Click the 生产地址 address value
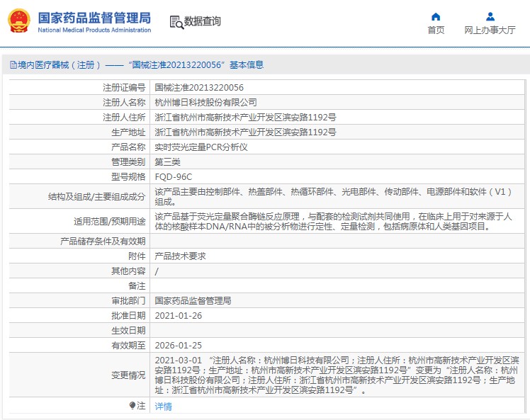530x420 pixels. tap(245, 132)
